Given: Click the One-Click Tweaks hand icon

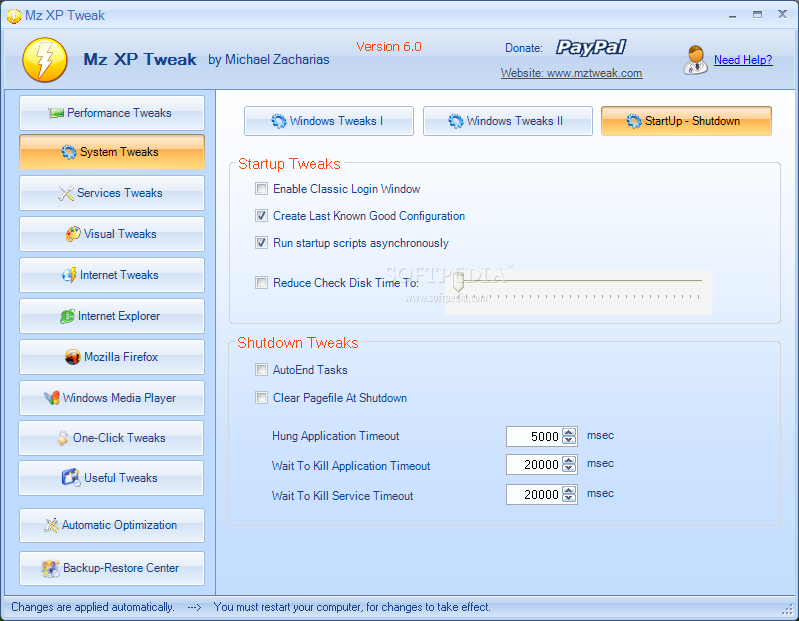Looking at the screenshot, I should pos(62,438).
